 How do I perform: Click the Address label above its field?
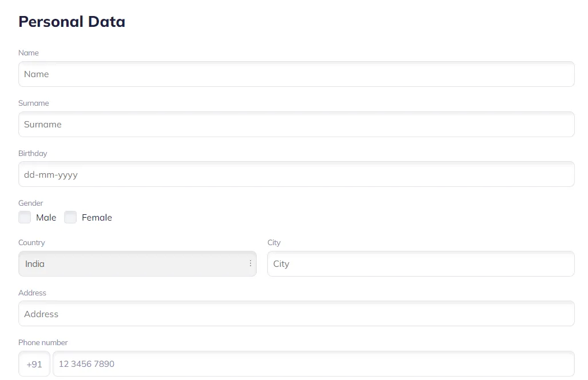click(x=32, y=293)
